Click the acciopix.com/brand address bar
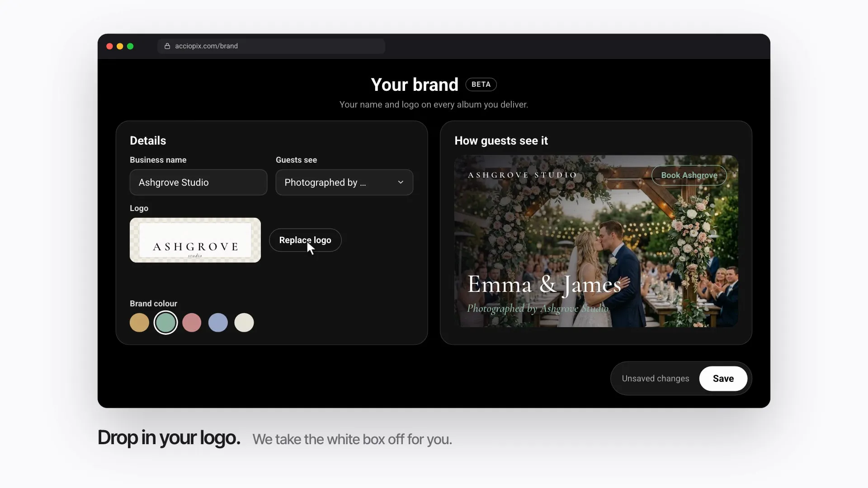The height and width of the screenshot is (488, 868). (271, 46)
